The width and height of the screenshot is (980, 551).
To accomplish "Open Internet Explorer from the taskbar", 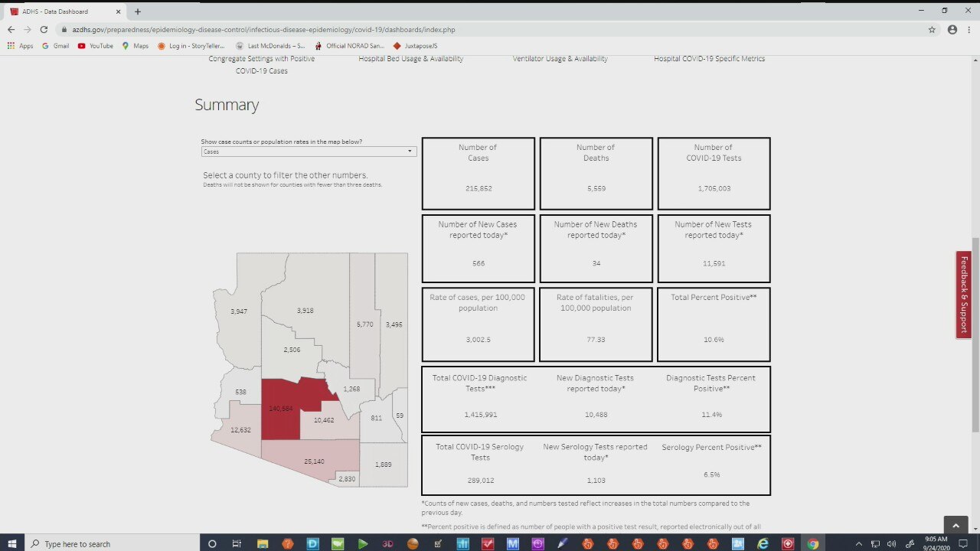I will 763,543.
